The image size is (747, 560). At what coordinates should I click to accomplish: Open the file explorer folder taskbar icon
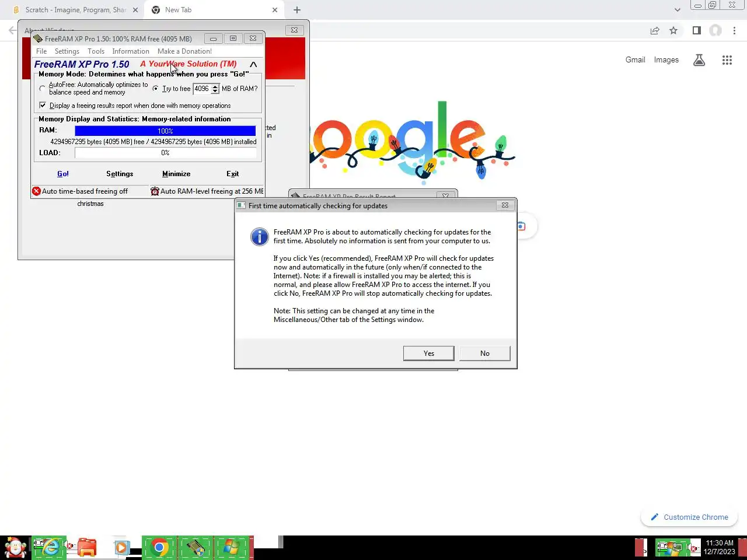point(86,548)
